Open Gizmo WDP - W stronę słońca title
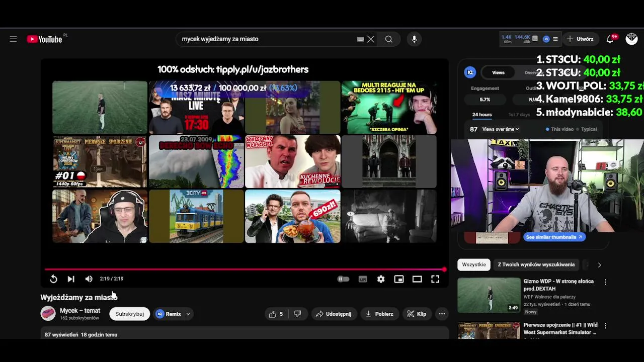The height and width of the screenshot is (362, 644). pos(558,285)
